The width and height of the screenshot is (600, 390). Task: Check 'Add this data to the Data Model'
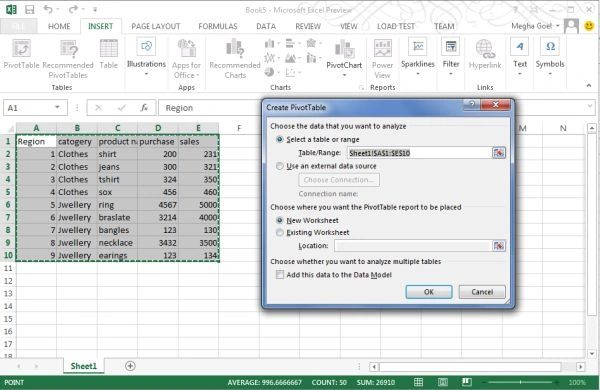pos(280,275)
